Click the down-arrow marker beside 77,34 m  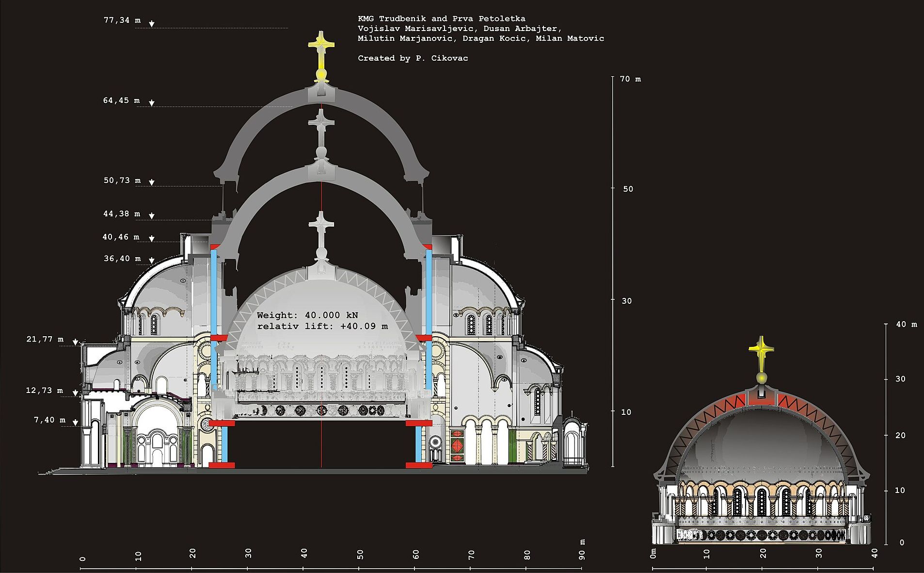[x=152, y=24]
